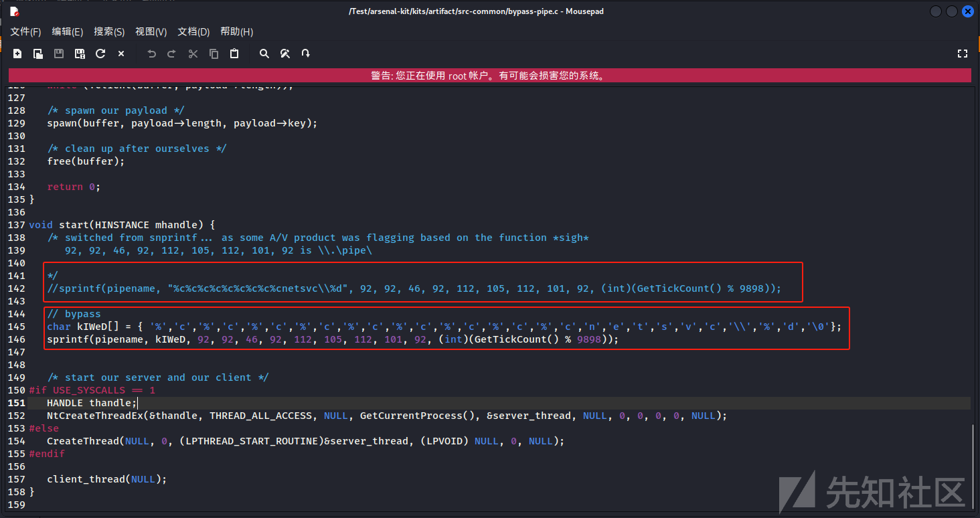Open a file using toolbar icon
980x518 pixels.
coord(38,54)
